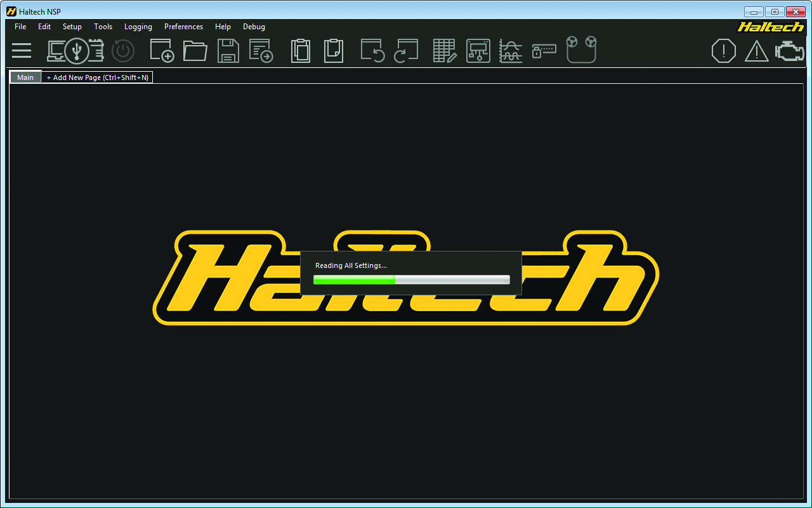The image size is (812, 508).
Task: Open the Help menu
Action: (x=223, y=27)
